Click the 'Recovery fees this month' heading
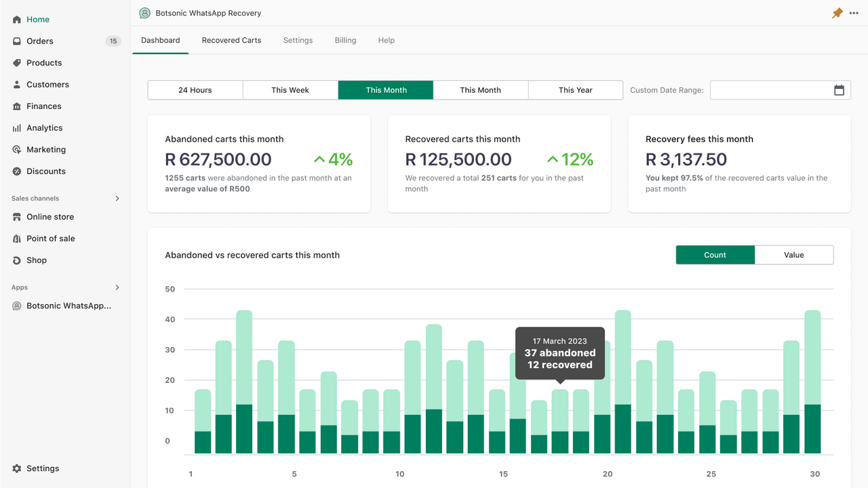This screenshot has width=868, height=488. pos(699,139)
